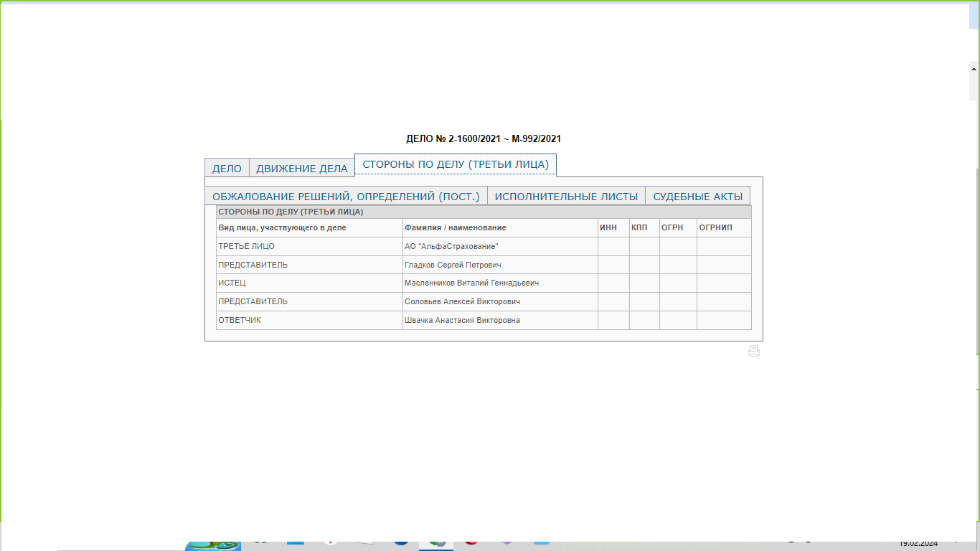Open ОБЖАЛОВАНИЕ РЕШЕНИЙ, ОПРЕДЕЛЕНИЙ (ПОСТ.) tab

coord(346,197)
